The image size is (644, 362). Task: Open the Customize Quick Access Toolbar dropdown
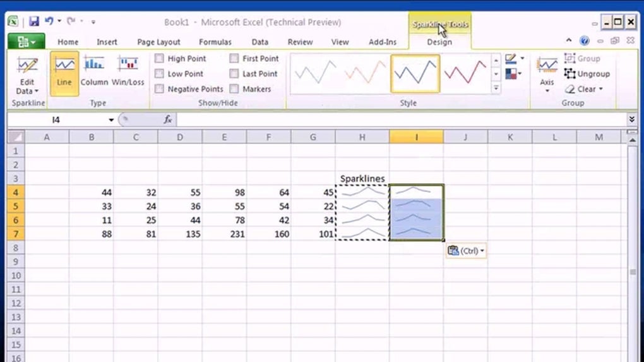[x=93, y=21]
